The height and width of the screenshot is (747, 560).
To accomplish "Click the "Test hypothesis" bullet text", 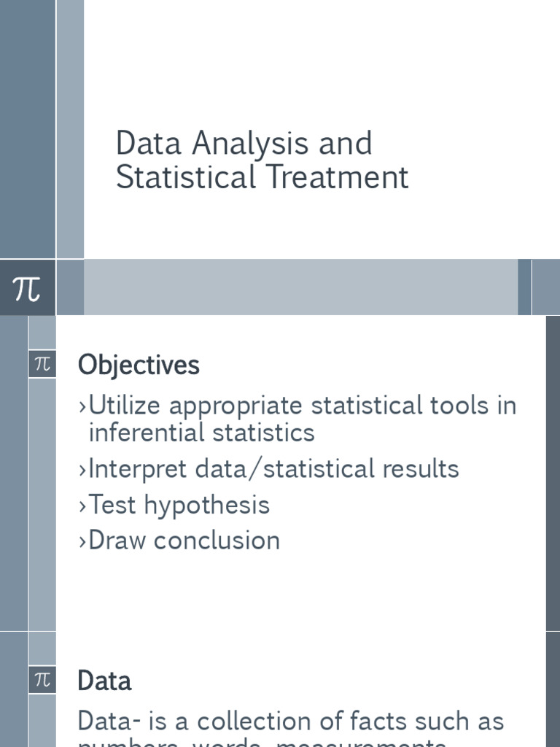I will [x=179, y=505].
